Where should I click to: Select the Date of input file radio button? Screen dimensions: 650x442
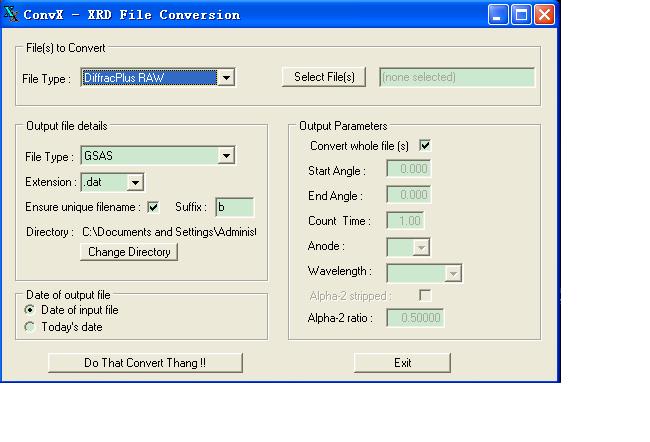click(29, 310)
